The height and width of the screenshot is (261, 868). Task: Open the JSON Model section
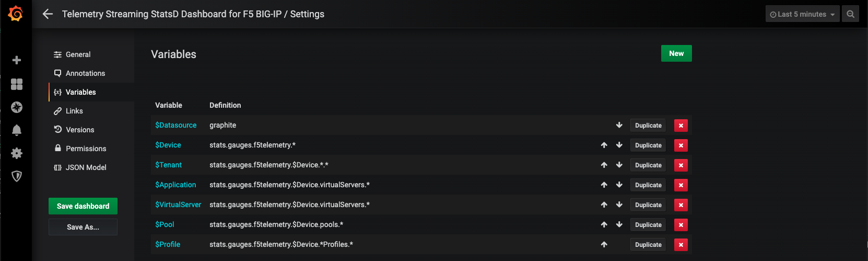(x=86, y=167)
